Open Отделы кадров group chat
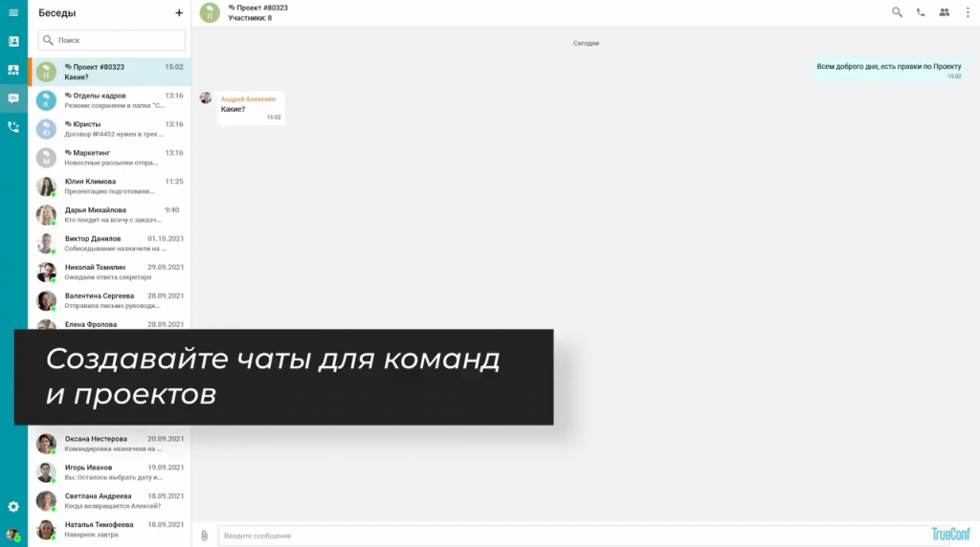Screen dimensions: 980x547 coord(110,100)
